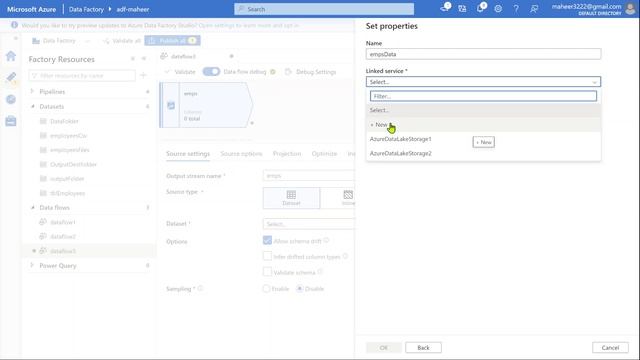Switch to Source options tab
This screenshot has height=360, width=640.
241,153
